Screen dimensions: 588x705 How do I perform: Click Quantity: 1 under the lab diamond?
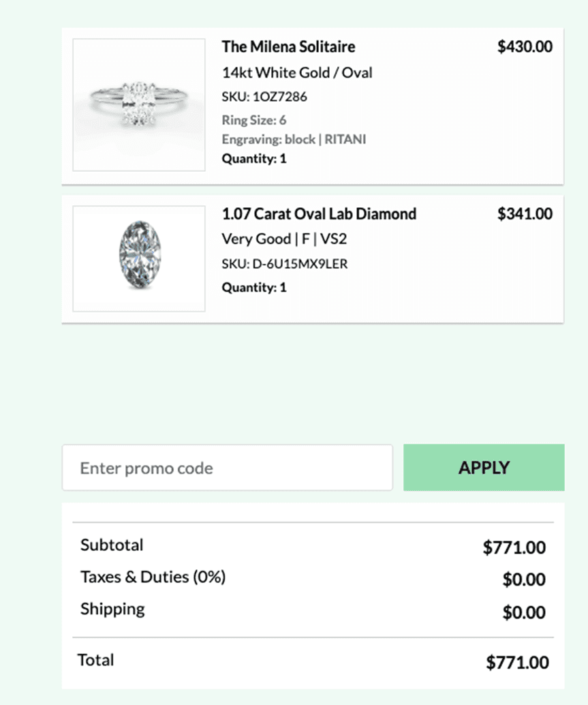tap(254, 287)
